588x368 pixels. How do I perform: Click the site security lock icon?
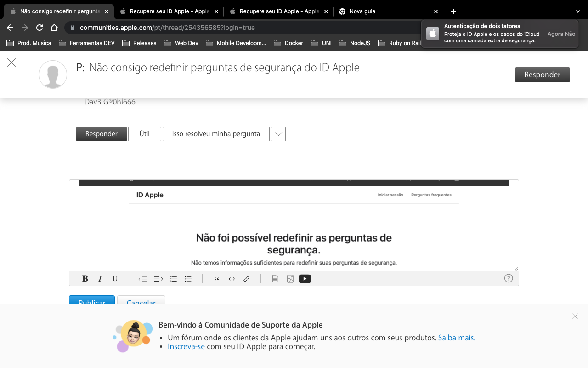pos(72,28)
